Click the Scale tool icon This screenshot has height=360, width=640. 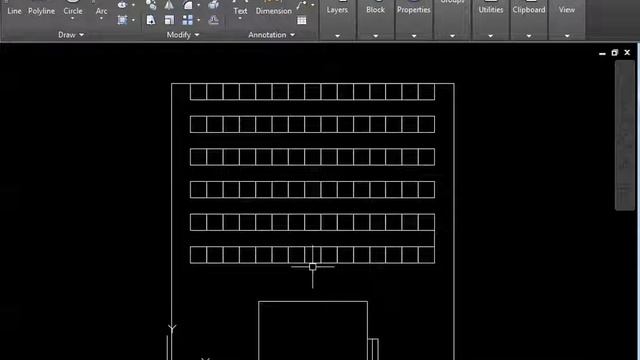(169, 20)
